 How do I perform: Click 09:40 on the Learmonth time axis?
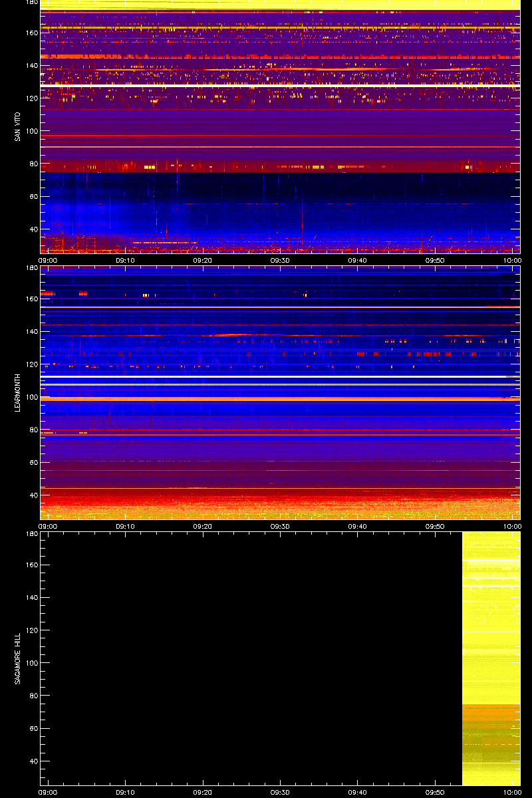(x=358, y=527)
